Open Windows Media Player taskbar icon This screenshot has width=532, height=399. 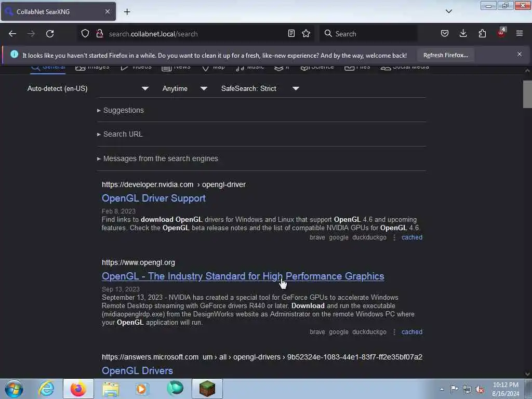tap(142, 389)
